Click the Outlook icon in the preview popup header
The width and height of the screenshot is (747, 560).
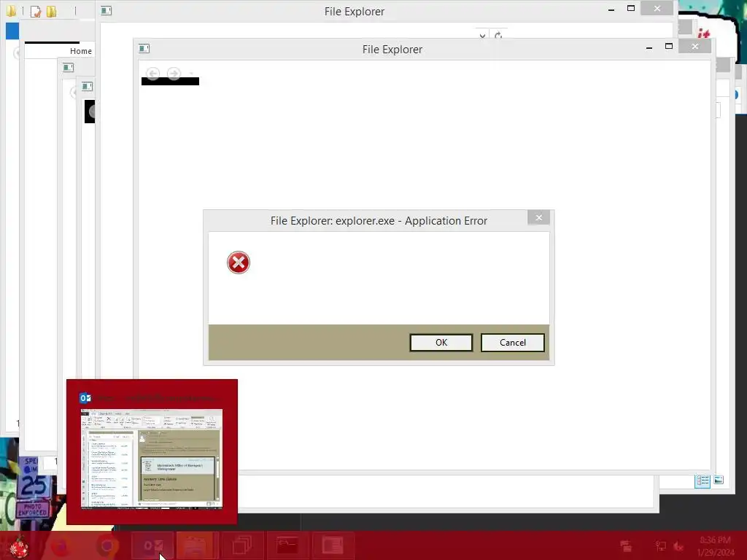[85, 398]
